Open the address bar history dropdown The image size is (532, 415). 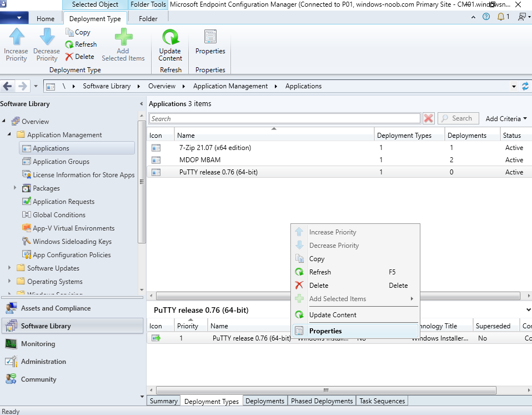[514, 86]
